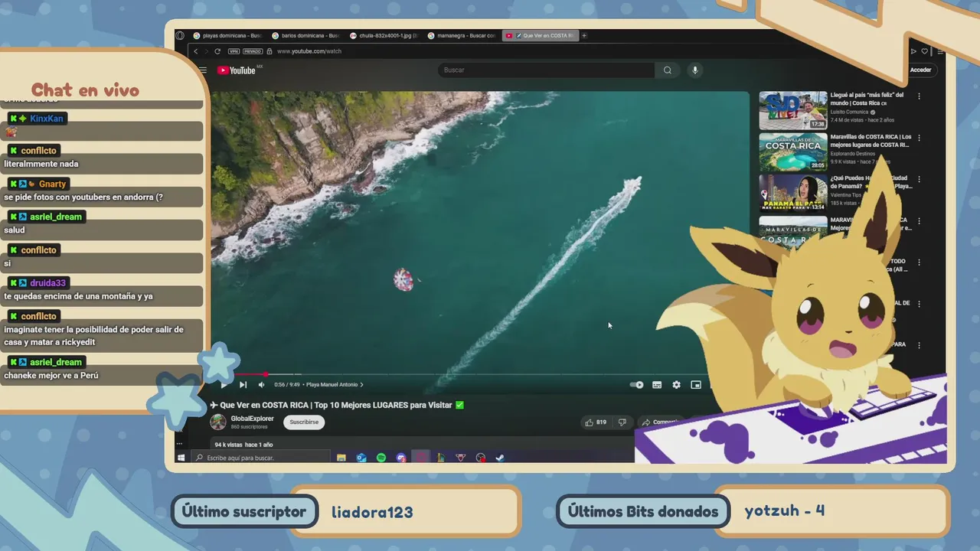Select the Que Ver en COSTA RICA tab

[x=540, y=35]
